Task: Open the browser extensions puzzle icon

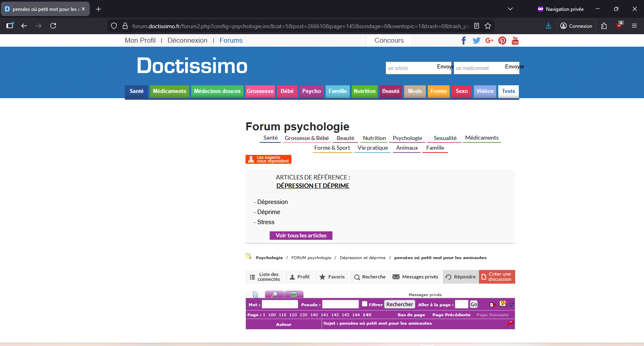Action: pyautogui.click(x=604, y=26)
